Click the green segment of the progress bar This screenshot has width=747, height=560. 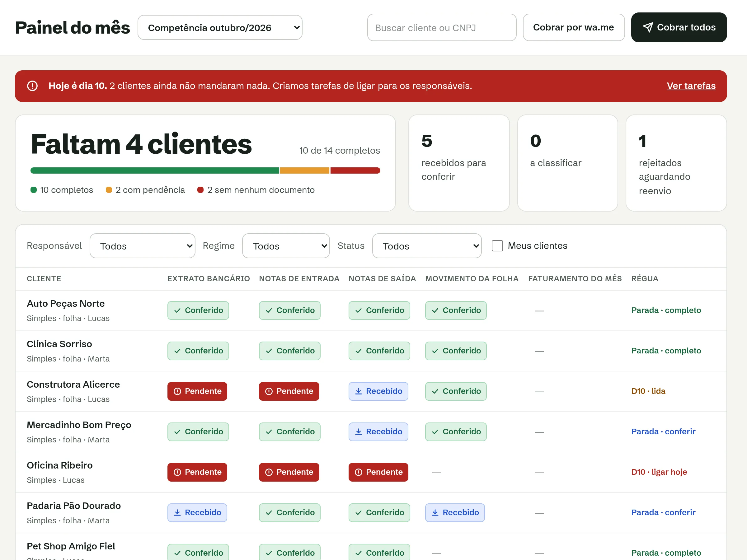coord(155,170)
